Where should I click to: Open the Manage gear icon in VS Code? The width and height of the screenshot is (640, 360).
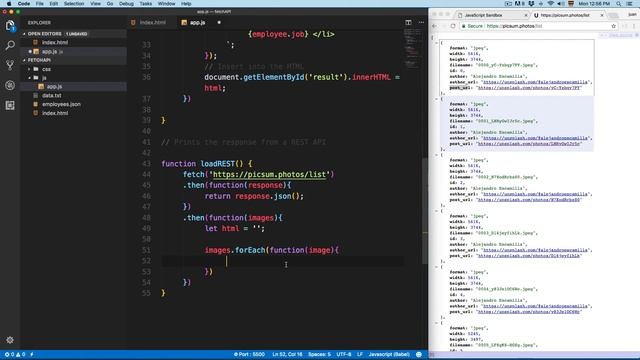pos(10,340)
